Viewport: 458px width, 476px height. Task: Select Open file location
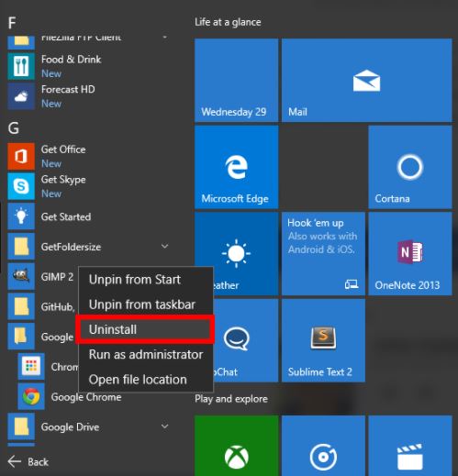coord(146,380)
